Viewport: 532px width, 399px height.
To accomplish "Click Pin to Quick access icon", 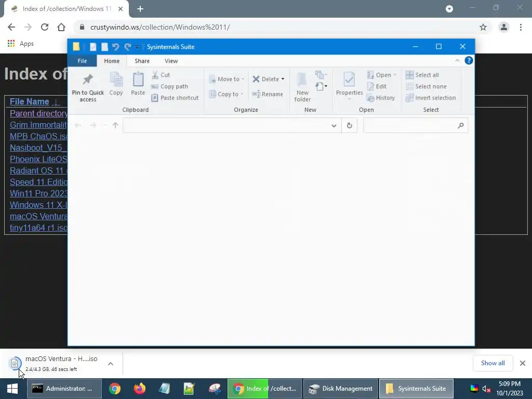I will (x=87, y=87).
